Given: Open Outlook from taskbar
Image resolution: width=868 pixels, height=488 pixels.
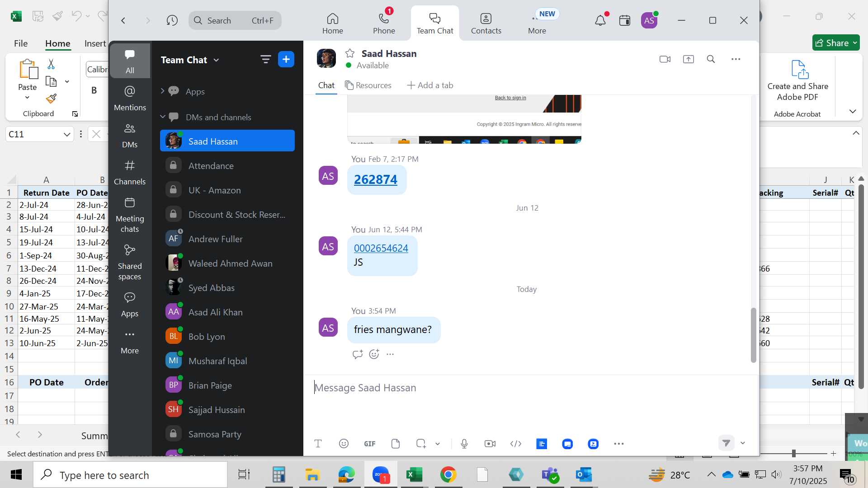Looking at the screenshot, I should tap(584, 475).
